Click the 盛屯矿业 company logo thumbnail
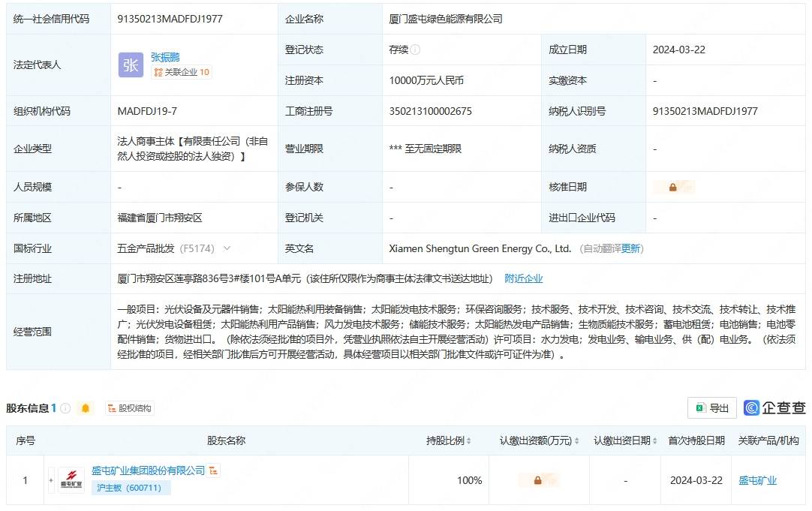812x511 pixels. point(72,480)
